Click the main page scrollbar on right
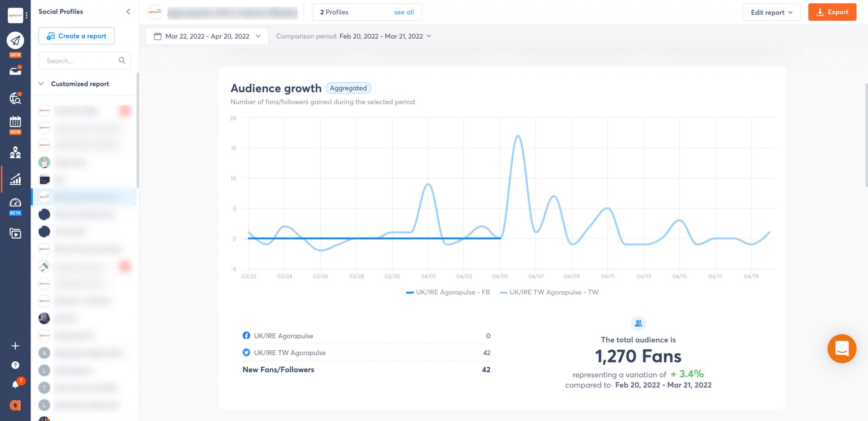The image size is (868, 421). [x=866, y=136]
